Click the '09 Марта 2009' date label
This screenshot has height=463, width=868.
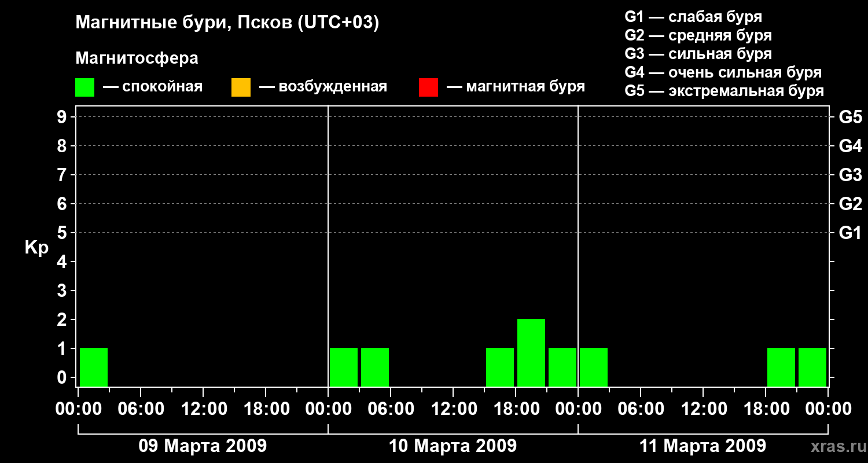pyautogui.click(x=203, y=446)
